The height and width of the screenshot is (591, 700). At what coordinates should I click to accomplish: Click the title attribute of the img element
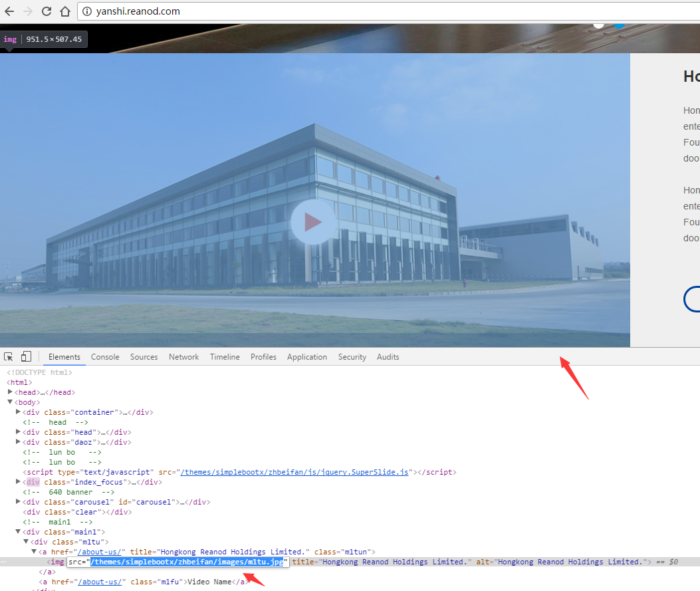point(382,562)
